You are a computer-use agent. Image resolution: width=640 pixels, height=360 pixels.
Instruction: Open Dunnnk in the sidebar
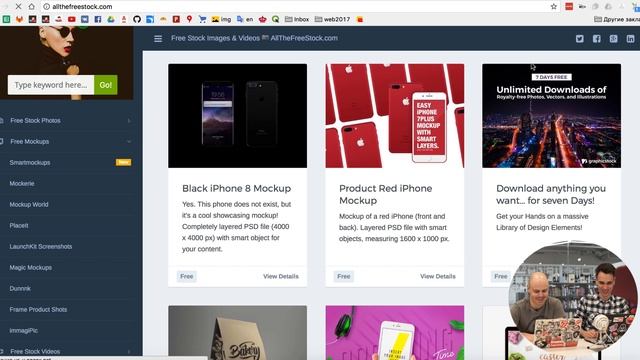pyautogui.click(x=20, y=289)
